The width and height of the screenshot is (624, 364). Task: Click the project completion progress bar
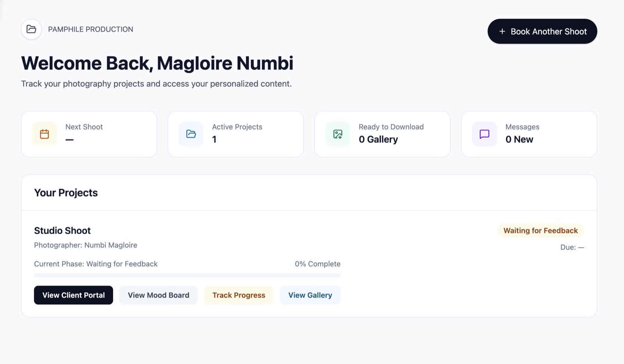click(187, 275)
